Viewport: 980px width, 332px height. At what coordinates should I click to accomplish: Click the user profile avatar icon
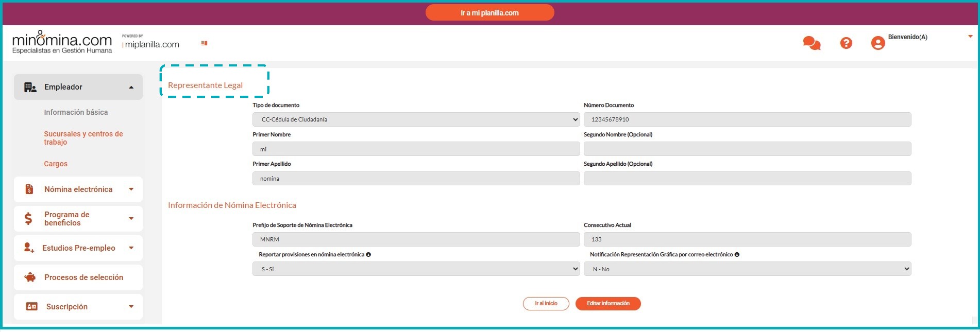(x=878, y=43)
